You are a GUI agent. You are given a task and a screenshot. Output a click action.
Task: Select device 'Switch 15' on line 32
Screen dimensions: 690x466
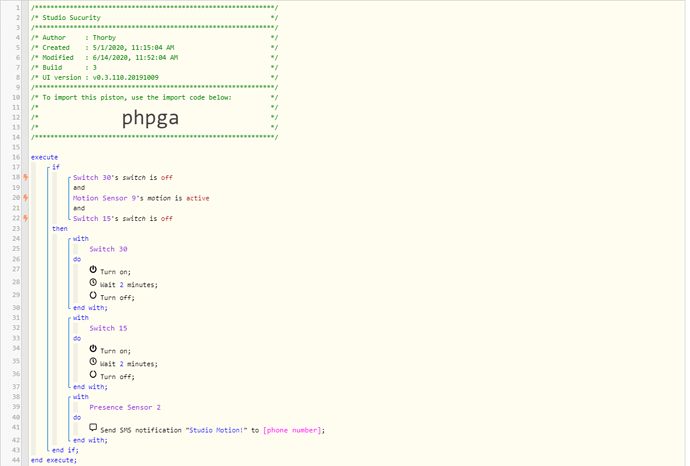coord(108,328)
